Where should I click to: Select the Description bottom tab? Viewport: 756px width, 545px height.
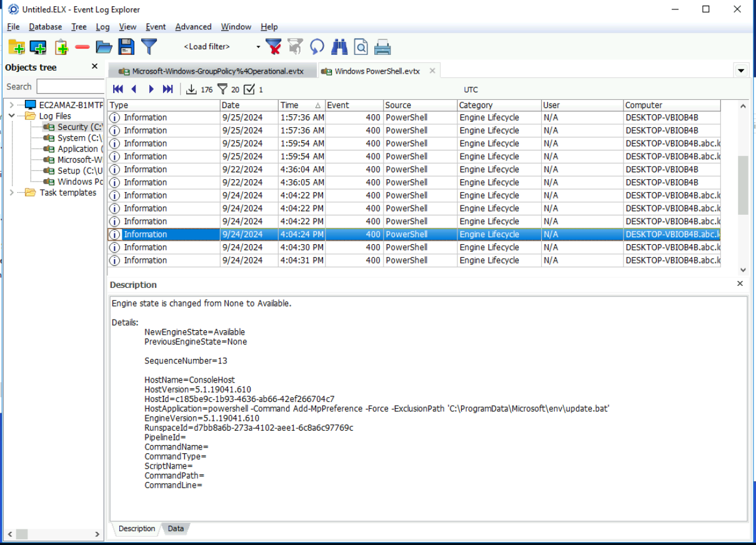point(137,529)
